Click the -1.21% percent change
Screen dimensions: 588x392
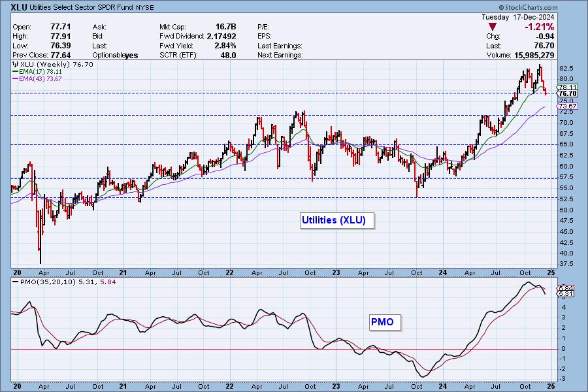coord(539,27)
